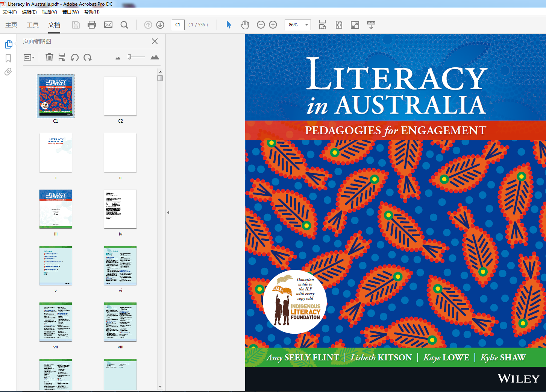Zoom in with plus button

click(x=273, y=25)
